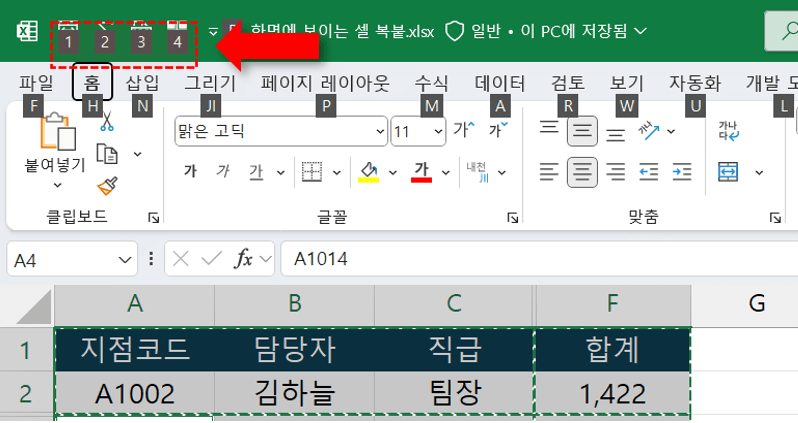Image resolution: width=798 pixels, height=423 pixels.
Task: Open clipboard group dialog launcher
Action: pyautogui.click(x=154, y=218)
